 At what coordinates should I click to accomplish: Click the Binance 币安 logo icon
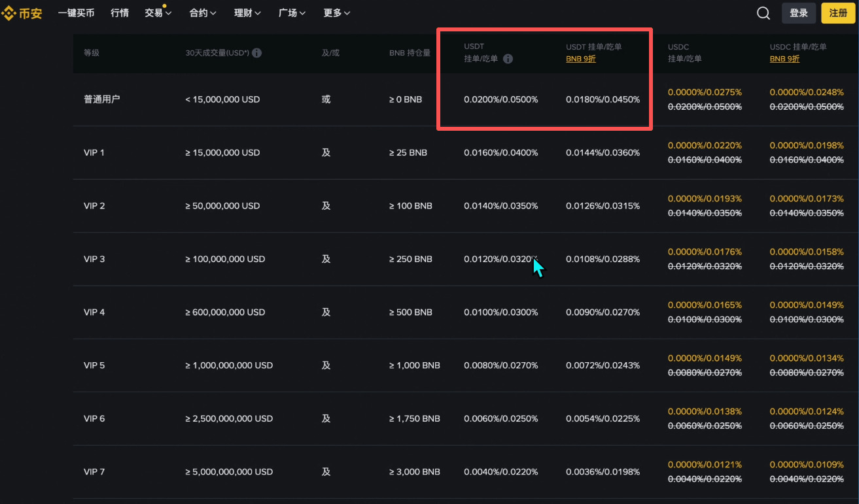click(9, 12)
